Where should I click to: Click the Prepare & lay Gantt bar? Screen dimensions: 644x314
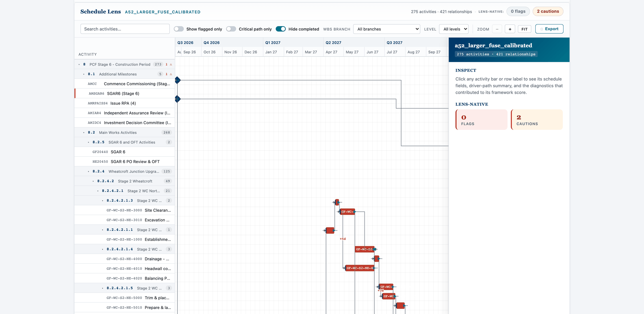389,296
